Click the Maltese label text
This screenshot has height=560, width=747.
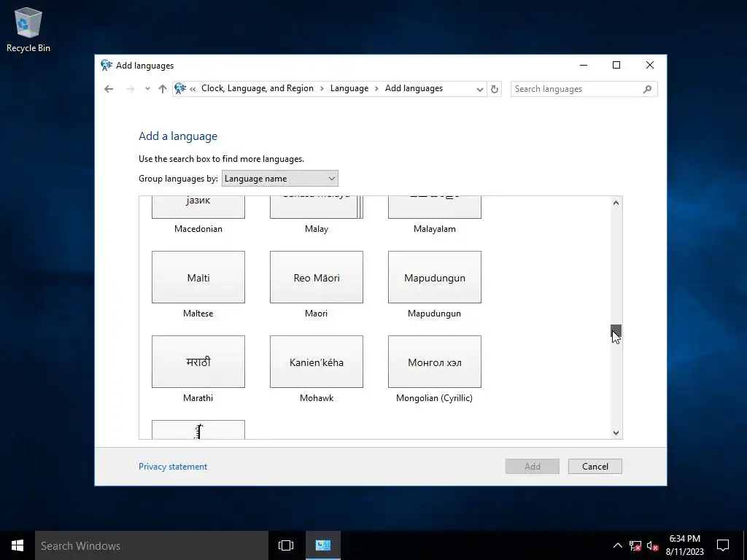(x=198, y=314)
